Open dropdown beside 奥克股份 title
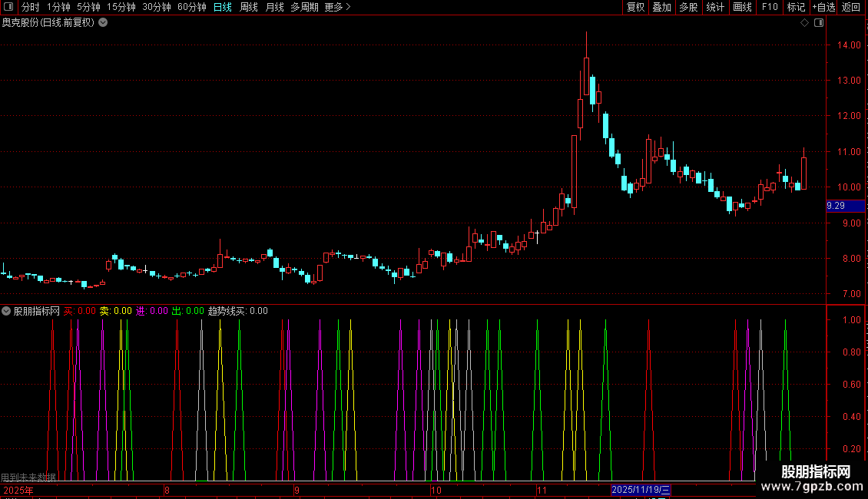The image size is (868, 499). click(103, 23)
